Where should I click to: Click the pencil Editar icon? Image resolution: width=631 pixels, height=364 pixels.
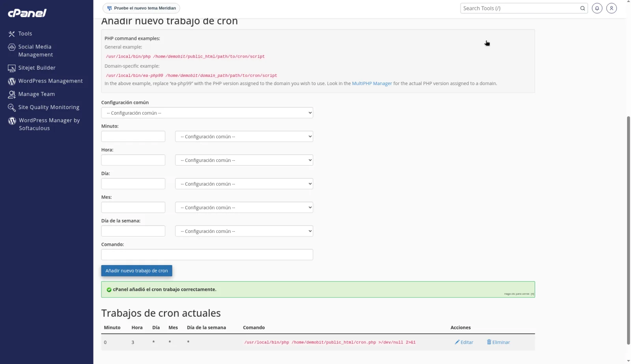[457, 342]
